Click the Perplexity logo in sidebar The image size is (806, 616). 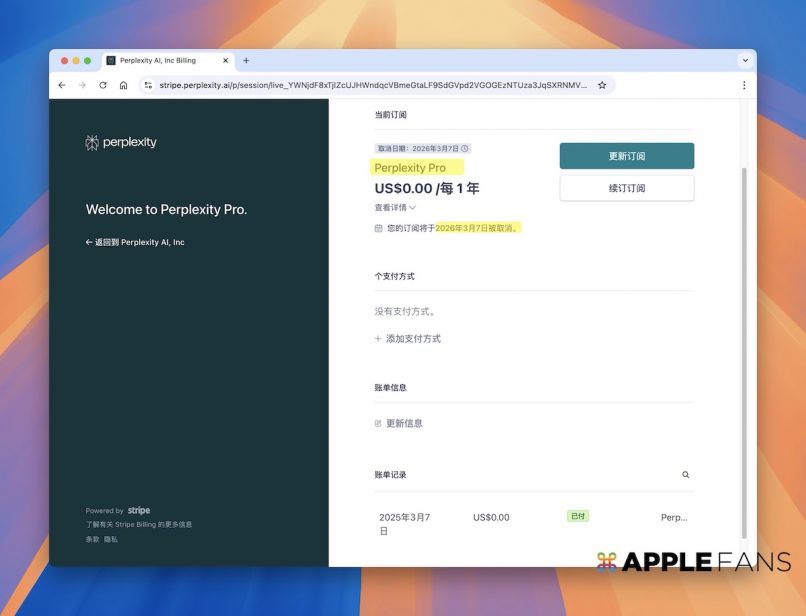(121, 143)
